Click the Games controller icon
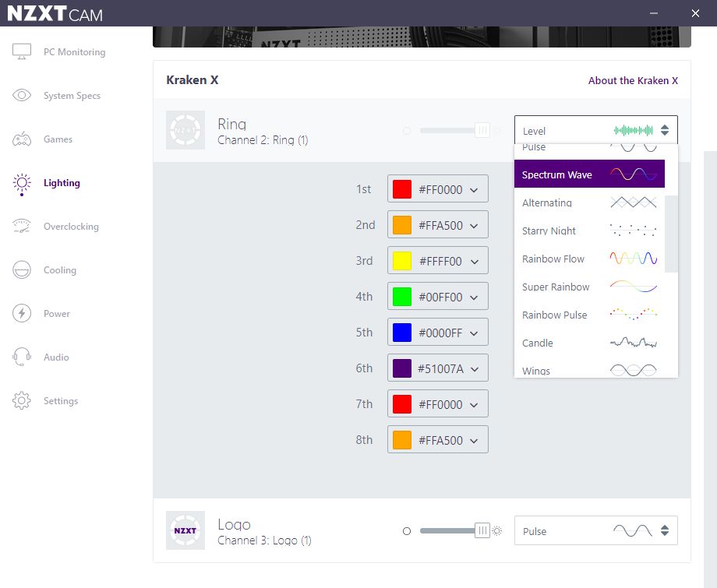The width and height of the screenshot is (717, 588). [x=22, y=139]
